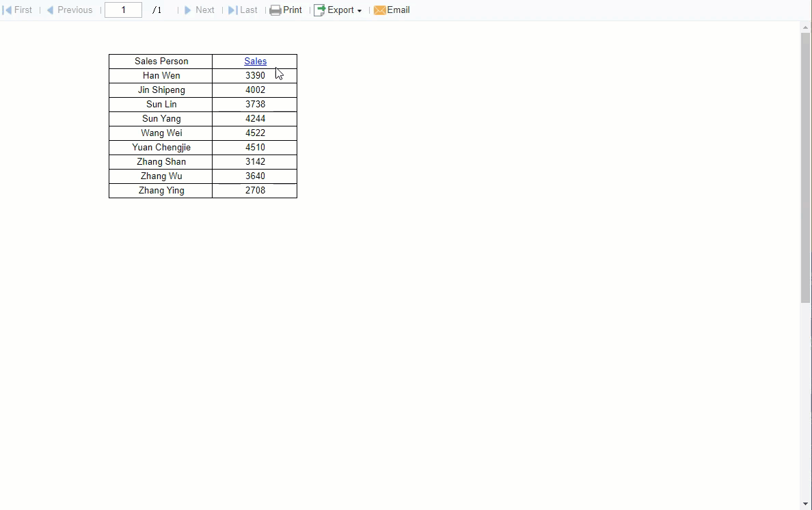Click the Zhang Ying row in the table
The height and width of the screenshot is (510, 812).
point(161,190)
